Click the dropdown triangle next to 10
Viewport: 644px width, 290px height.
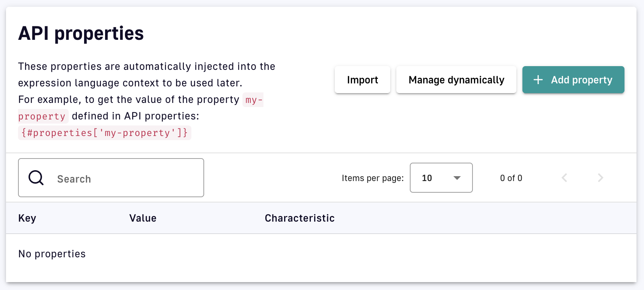[457, 178]
